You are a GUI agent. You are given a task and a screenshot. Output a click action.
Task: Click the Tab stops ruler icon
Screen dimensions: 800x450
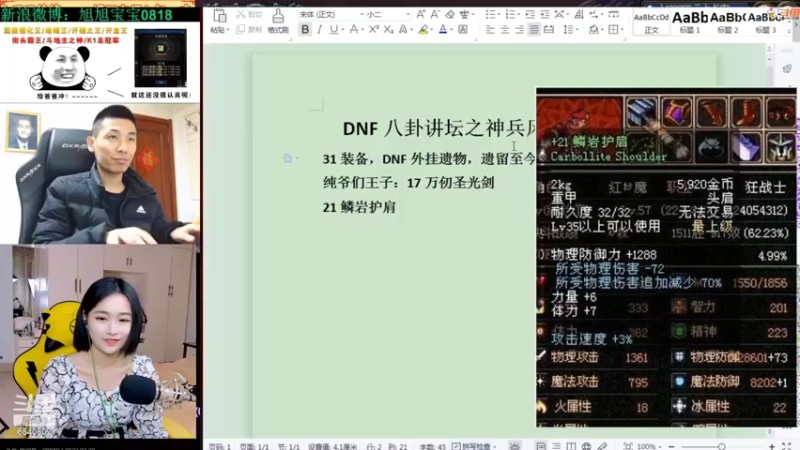pos(613,14)
